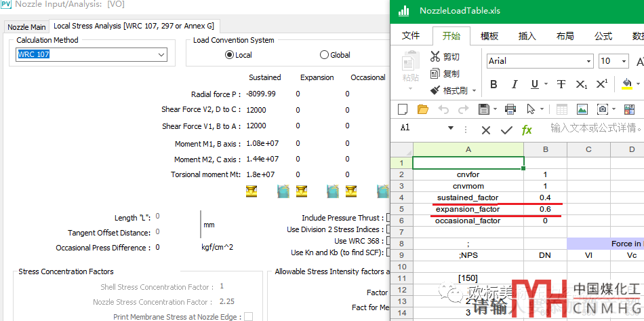This screenshot has width=644, height=321.
Task: Open the 插入 ribbon tab
Action: click(527, 36)
